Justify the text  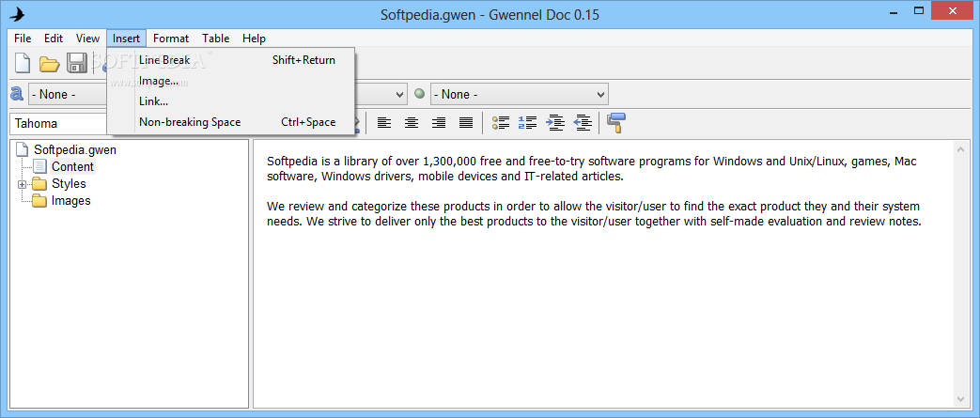tap(466, 123)
